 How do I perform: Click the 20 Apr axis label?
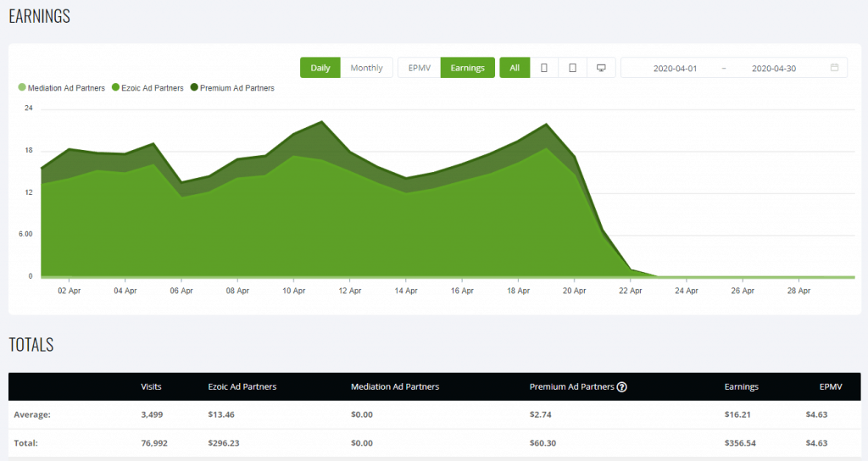[x=574, y=291]
